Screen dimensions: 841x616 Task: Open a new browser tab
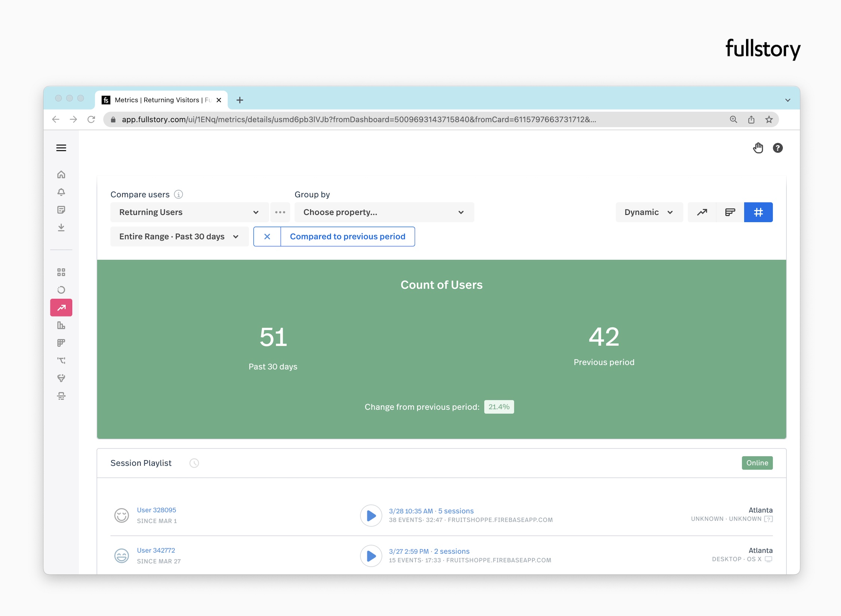click(x=240, y=100)
